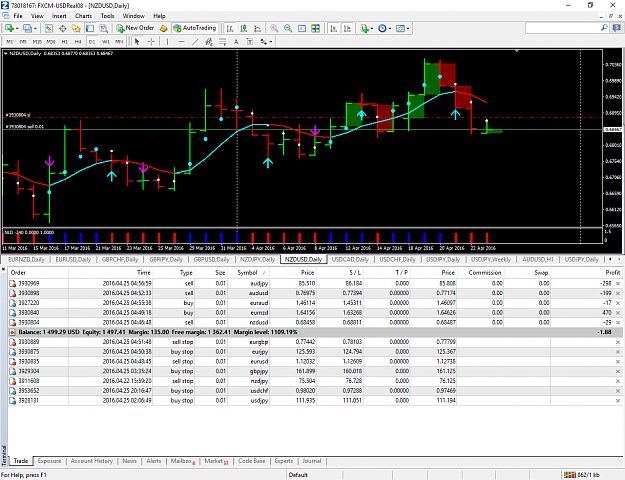Select the Cursor arrow tool
Screen dimensions: 625x480
[x=137, y=41]
